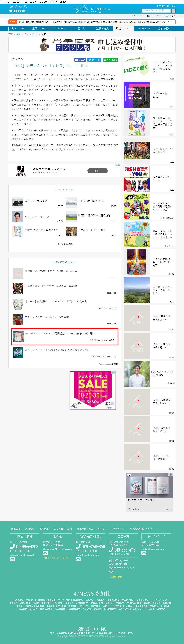The height and width of the screenshot is (644, 184).
Task: Click the 開く button in the MES ad
Action: (98, 170)
